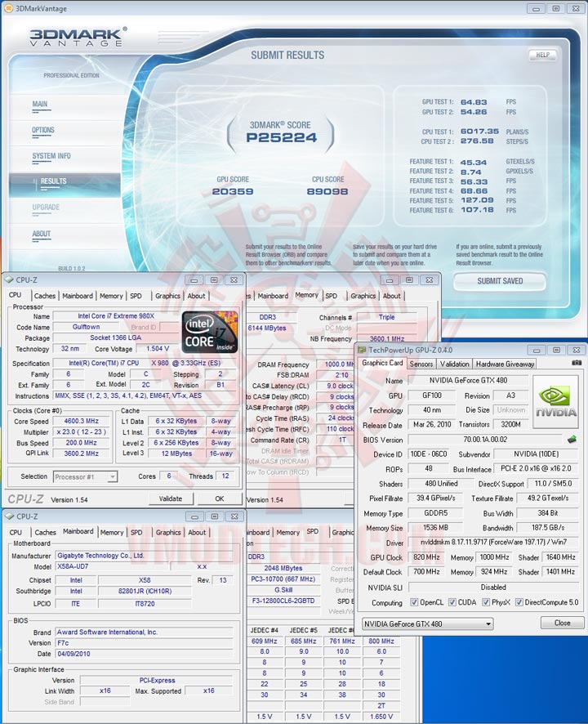The width and height of the screenshot is (588, 724).
Task: Click the HELP button in 3DMark
Action: tap(542, 55)
